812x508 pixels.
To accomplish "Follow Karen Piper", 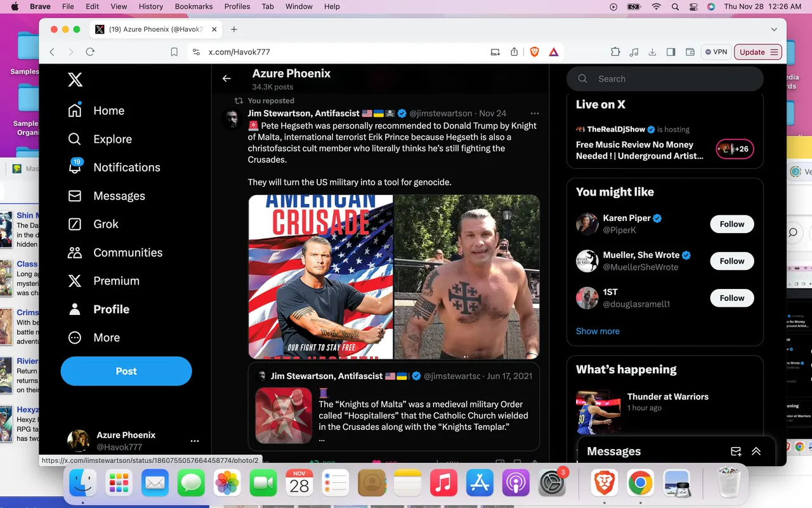I will 732,224.
